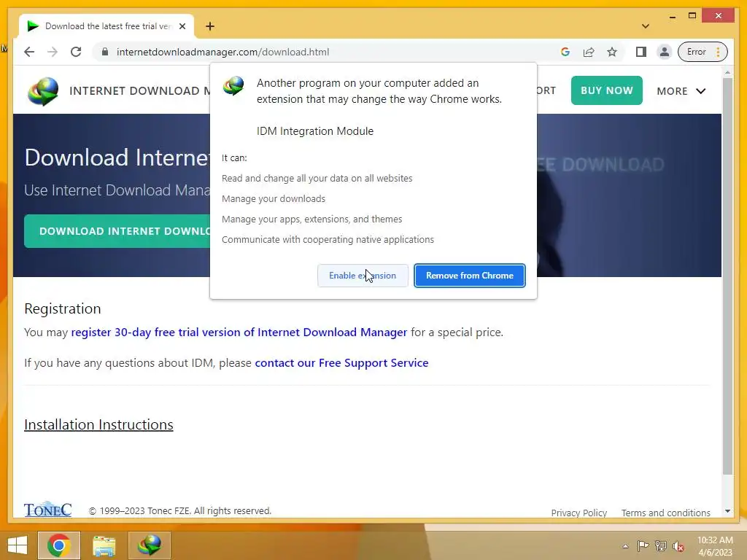Show hidden system tray icons arrow
This screenshot has width=747, height=560.
tap(625, 546)
